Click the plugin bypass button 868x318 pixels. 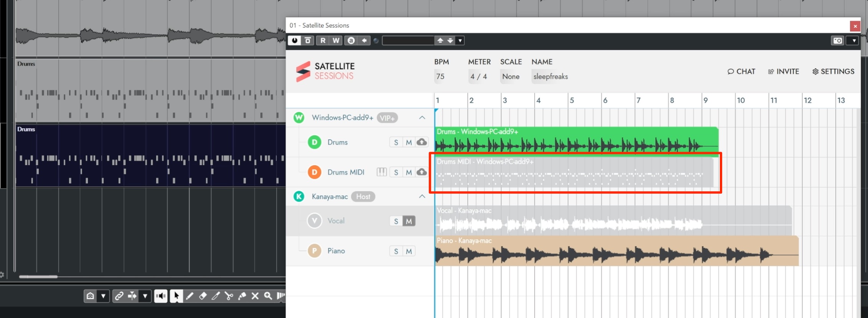308,40
